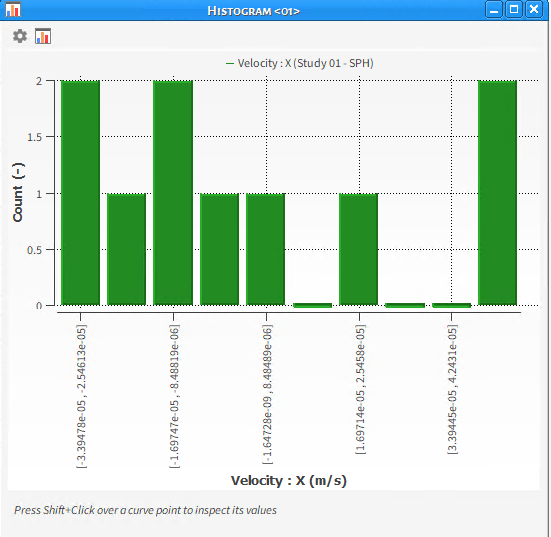Click the [3.39445e-05 , 4.2431e-05] axis label
This screenshot has height=537, width=551.
pyautogui.click(x=452, y=389)
